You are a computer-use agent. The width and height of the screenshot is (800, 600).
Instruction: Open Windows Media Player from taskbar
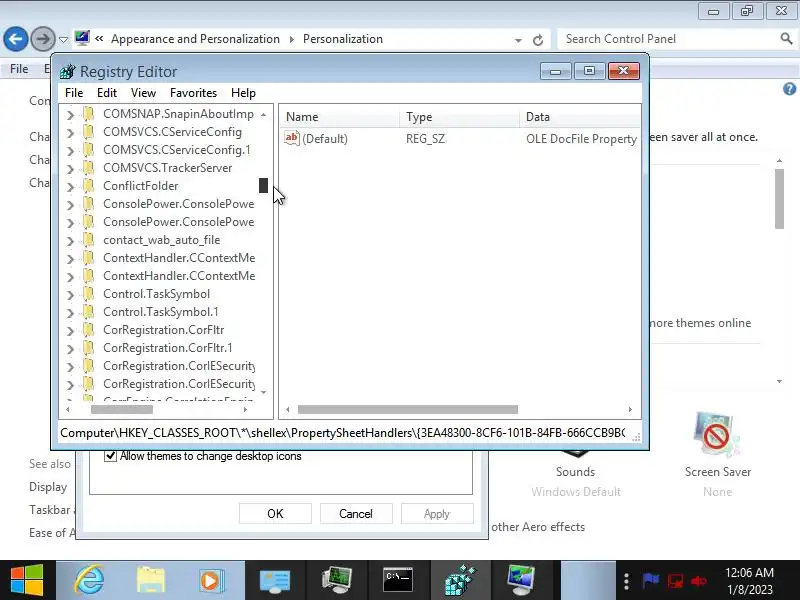click(212, 580)
